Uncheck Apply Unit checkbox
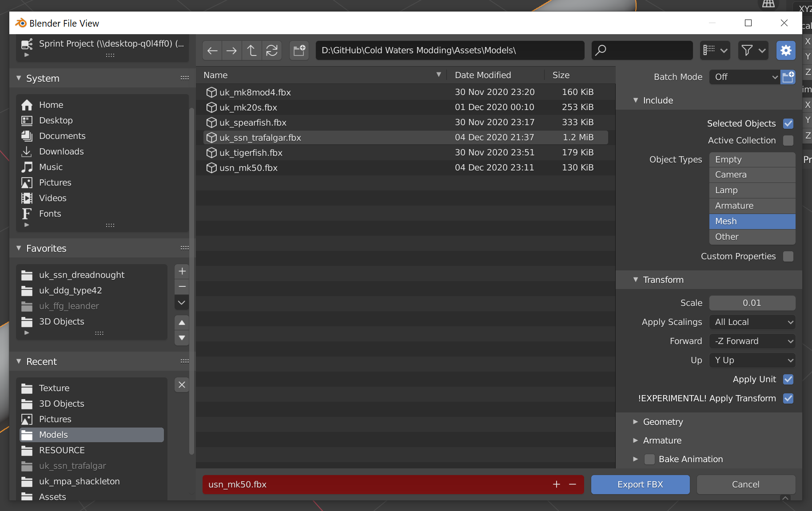 [x=788, y=379]
